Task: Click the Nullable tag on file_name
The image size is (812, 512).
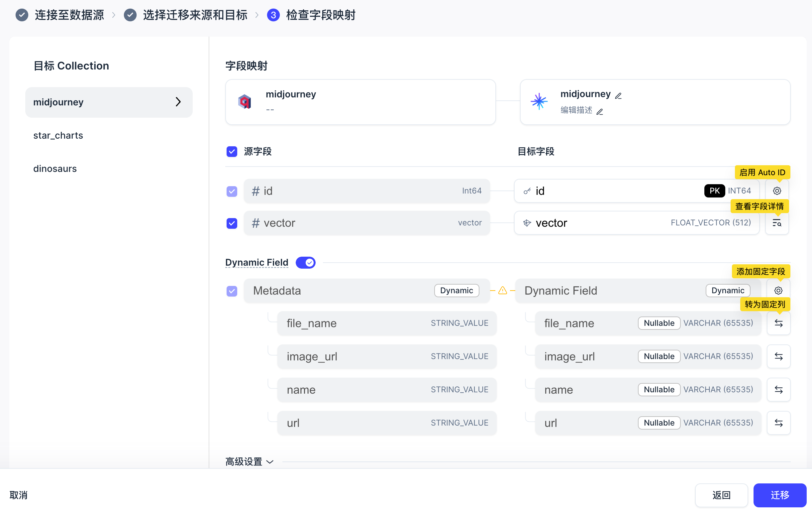Action: [x=659, y=323]
